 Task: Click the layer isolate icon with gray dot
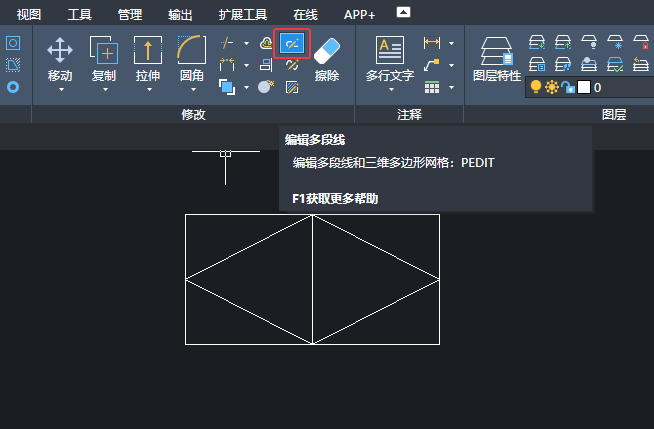click(589, 64)
